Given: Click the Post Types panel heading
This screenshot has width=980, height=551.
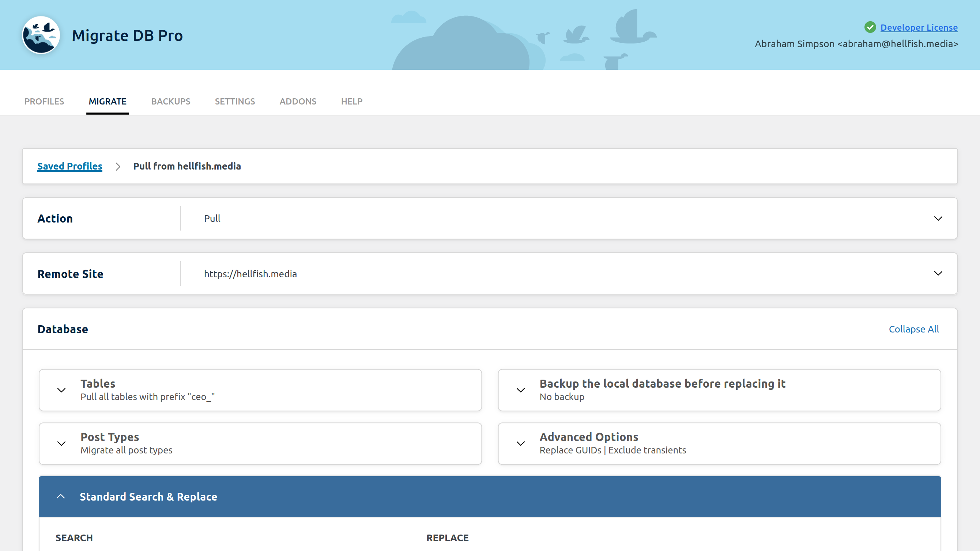Looking at the screenshot, I should click(110, 437).
